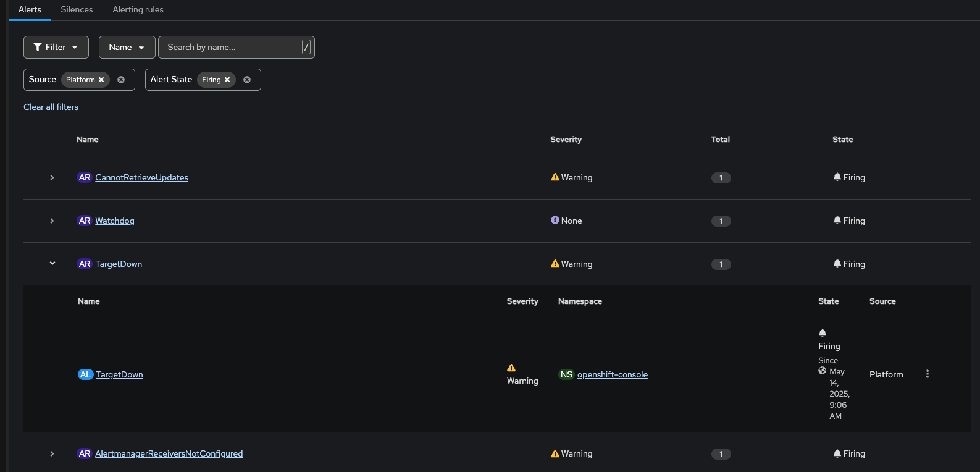Open the Silences tab
980x472 pixels.
[x=77, y=10]
